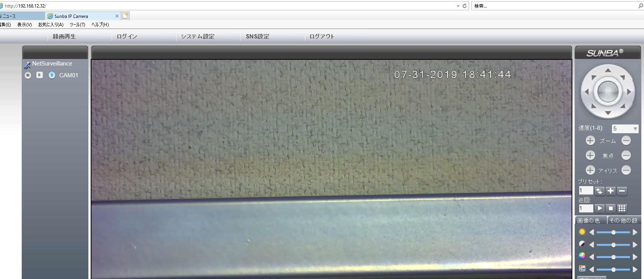Screen dimensions: 644x279
Task: Open the ツール(T) tools menu
Action: [x=77, y=25]
